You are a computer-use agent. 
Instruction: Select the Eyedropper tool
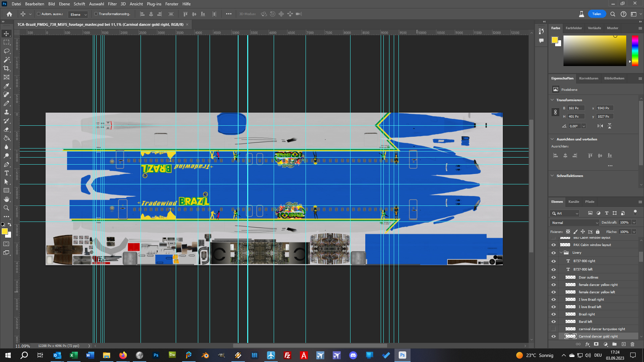coord(6,86)
